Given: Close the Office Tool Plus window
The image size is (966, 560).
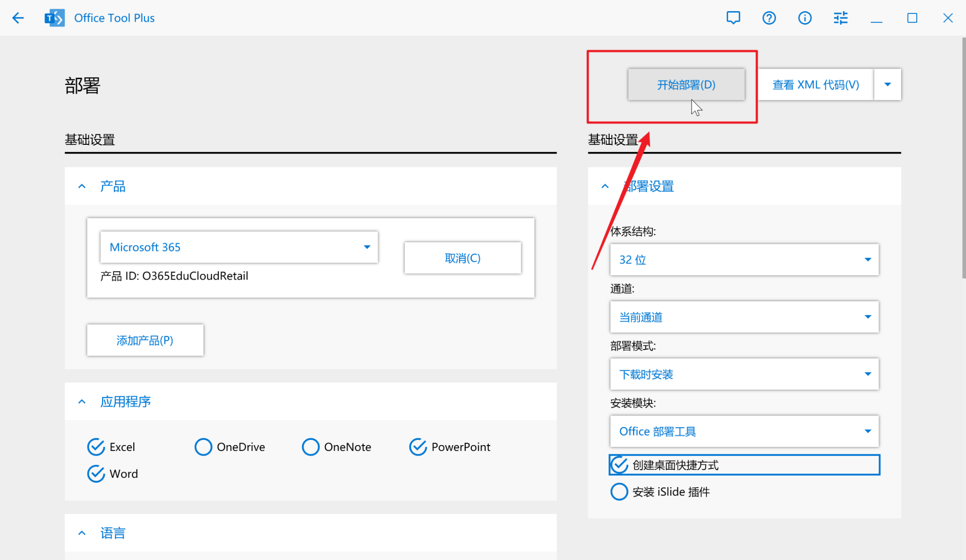Looking at the screenshot, I should 948,18.
